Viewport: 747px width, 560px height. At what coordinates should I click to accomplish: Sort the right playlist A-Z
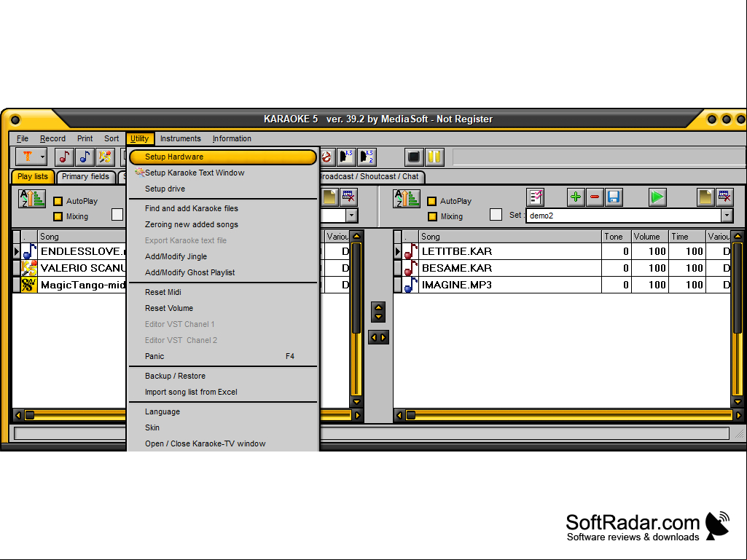[407, 198]
